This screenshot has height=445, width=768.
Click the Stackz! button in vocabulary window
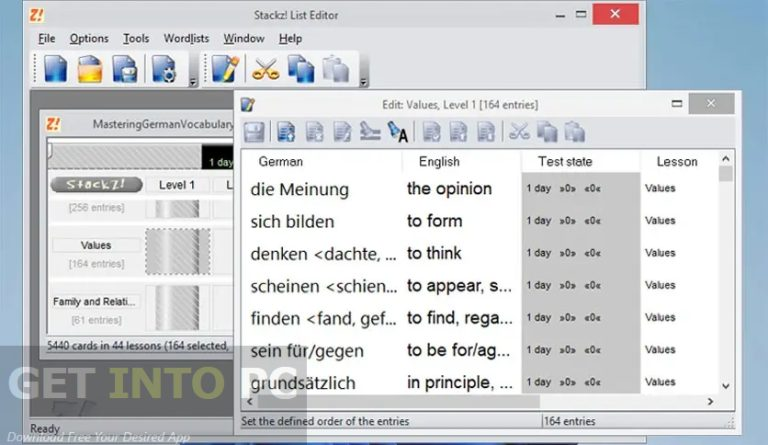point(96,185)
